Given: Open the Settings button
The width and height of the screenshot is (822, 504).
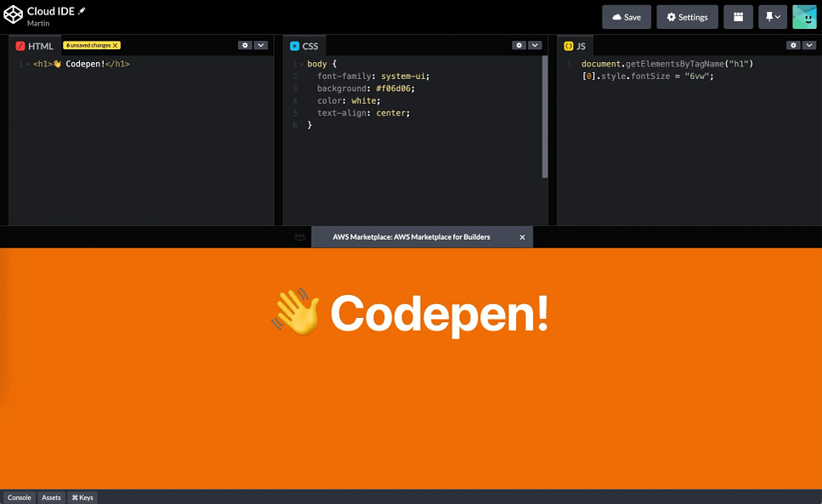Looking at the screenshot, I should 687,17.
